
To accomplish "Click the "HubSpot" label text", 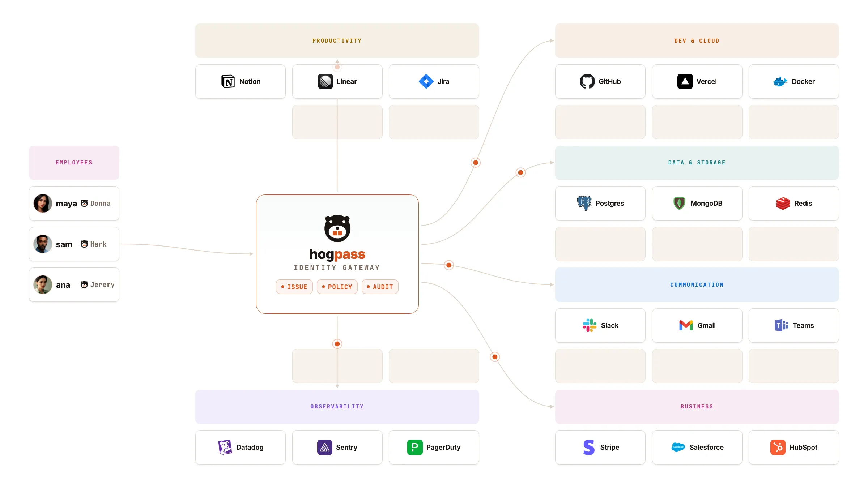I will click(x=803, y=448).
